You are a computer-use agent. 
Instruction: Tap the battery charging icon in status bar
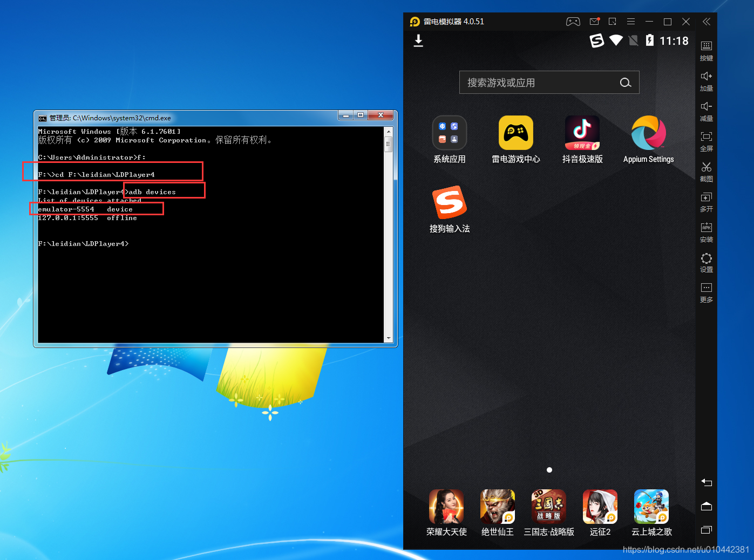point(650,40)
